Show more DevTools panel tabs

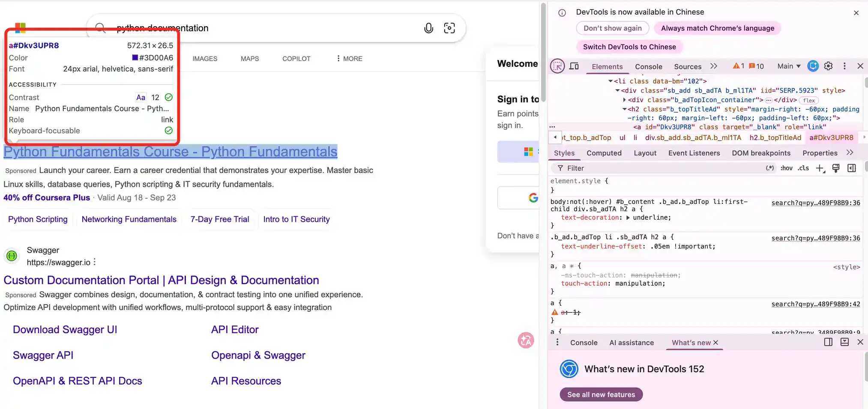(x=714, y=66)
